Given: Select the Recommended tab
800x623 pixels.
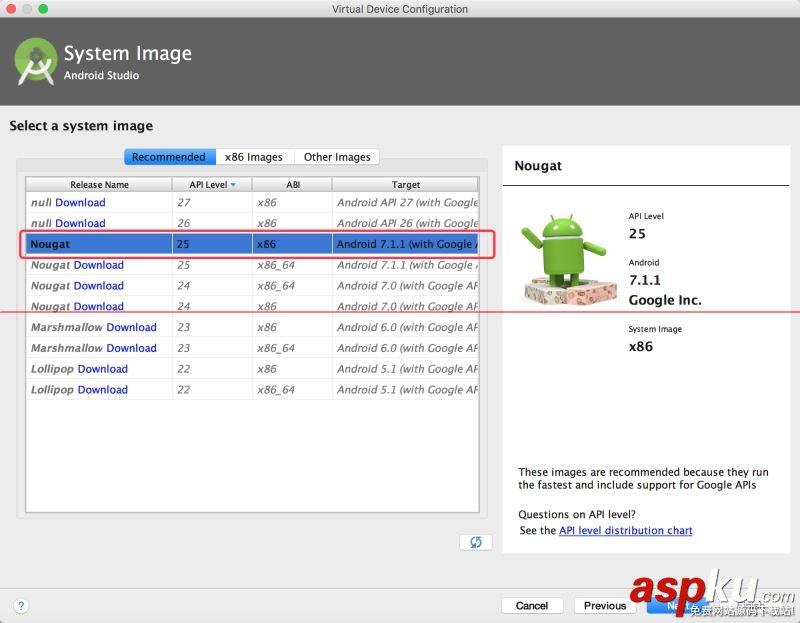Looking at the screenshot, I should pyautogui.click(x=168, y=156).
